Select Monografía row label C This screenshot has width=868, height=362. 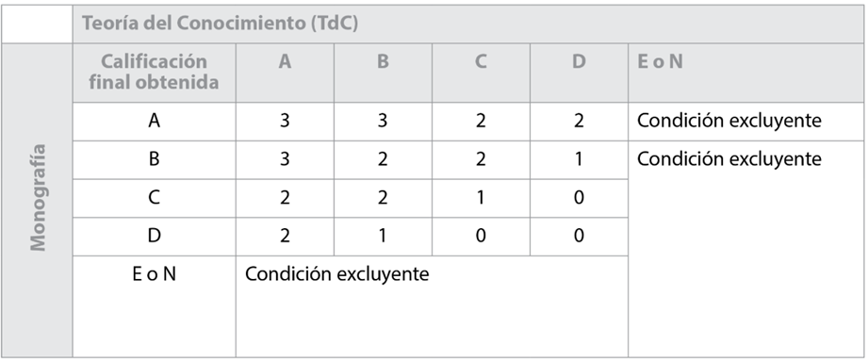[x=154, y=198]
